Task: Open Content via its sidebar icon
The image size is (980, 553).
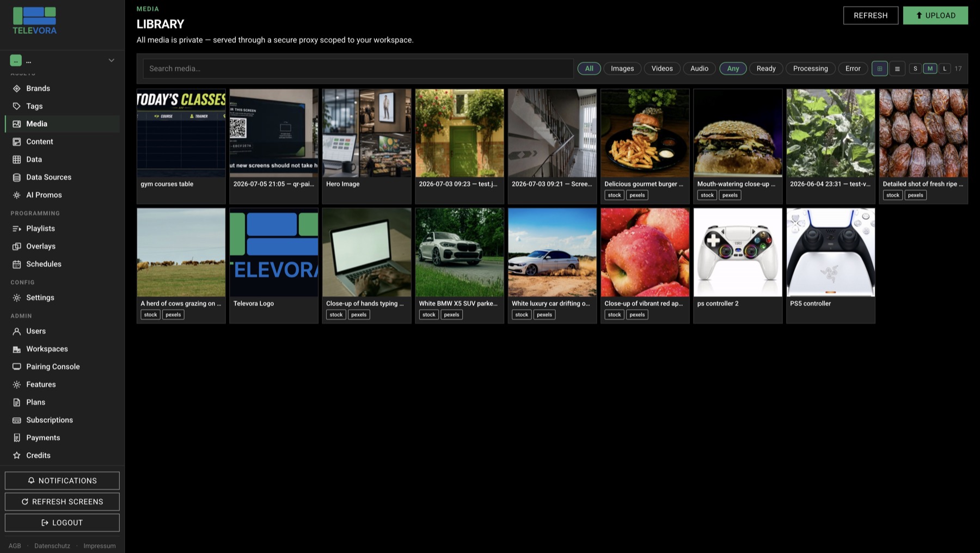Action: pyautogui.click(x=17, y=142)
